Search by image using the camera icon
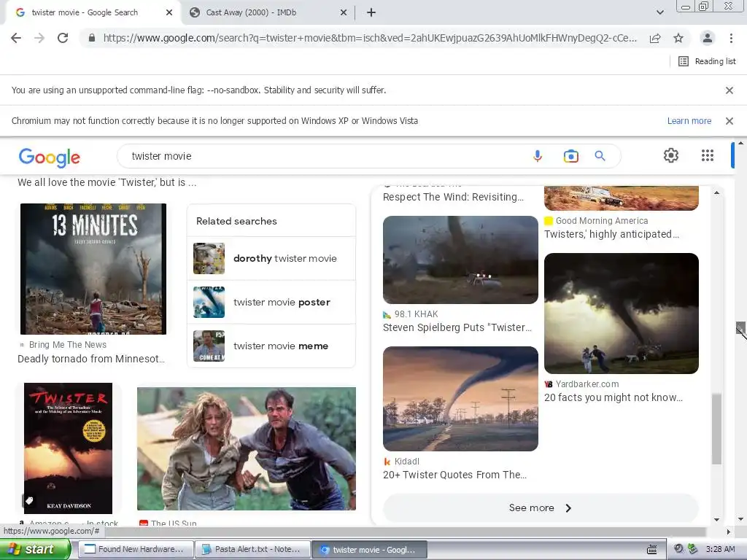Image resolution: width=747 pixels, height=560 pixels. pos(570,156)
